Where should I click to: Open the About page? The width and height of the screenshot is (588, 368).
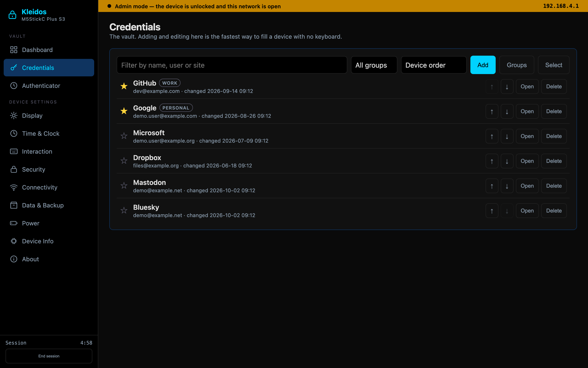49,259
